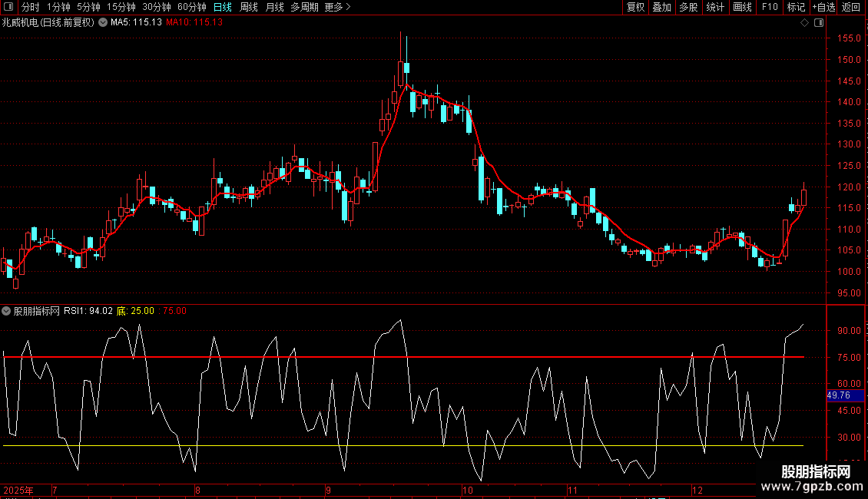Image resolution: width=868 pixels, height=499 pixels.
Task: Click the month 10 marker on time axis
Action: coord(468,490)
